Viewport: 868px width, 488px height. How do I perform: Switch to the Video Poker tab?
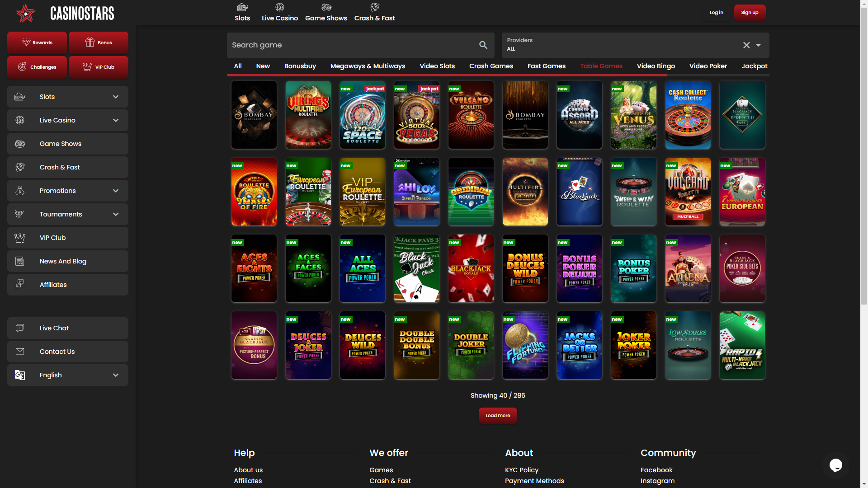tap(708, 66)
